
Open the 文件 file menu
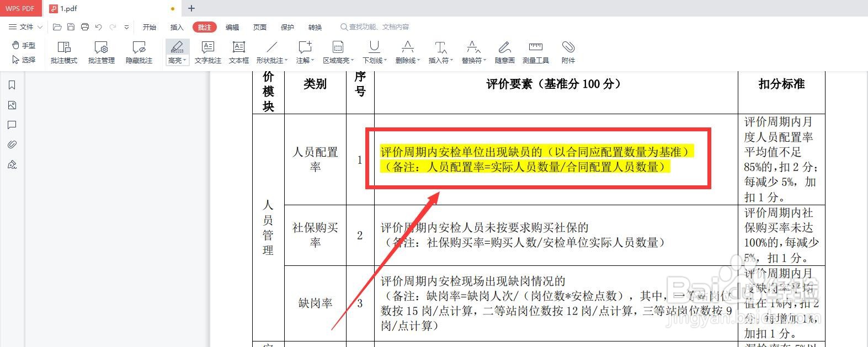tap(25, 27)
